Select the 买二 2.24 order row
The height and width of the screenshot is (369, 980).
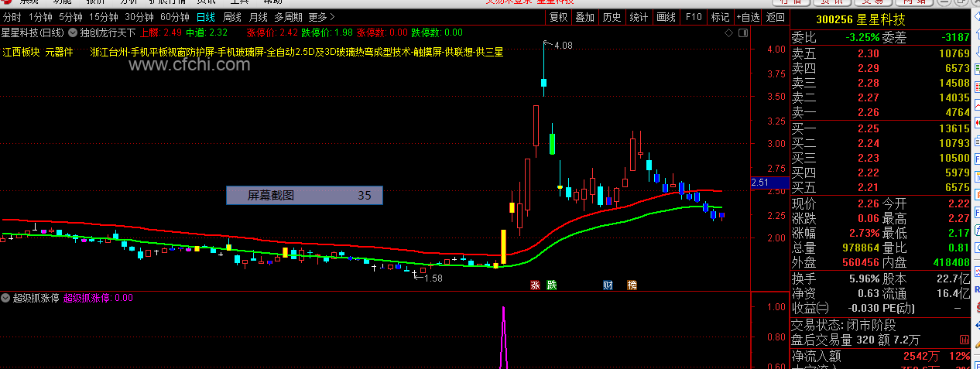point(881,143)
